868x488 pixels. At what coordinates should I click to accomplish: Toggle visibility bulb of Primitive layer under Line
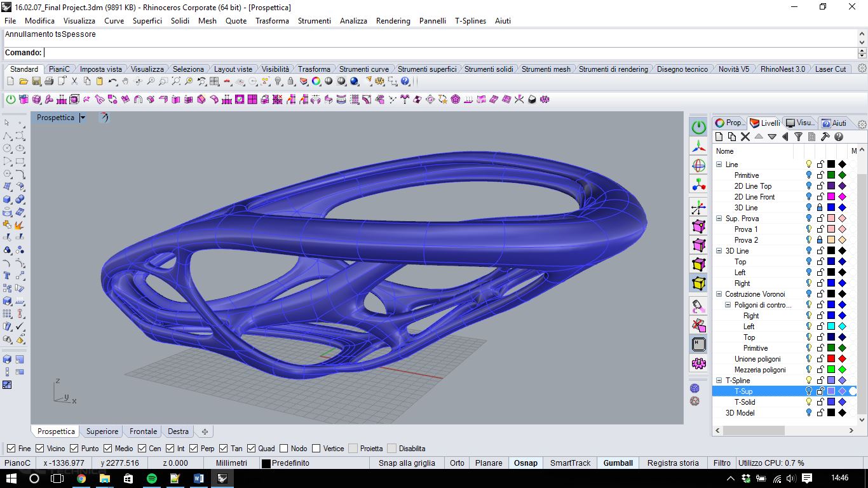tap(809, 175)
